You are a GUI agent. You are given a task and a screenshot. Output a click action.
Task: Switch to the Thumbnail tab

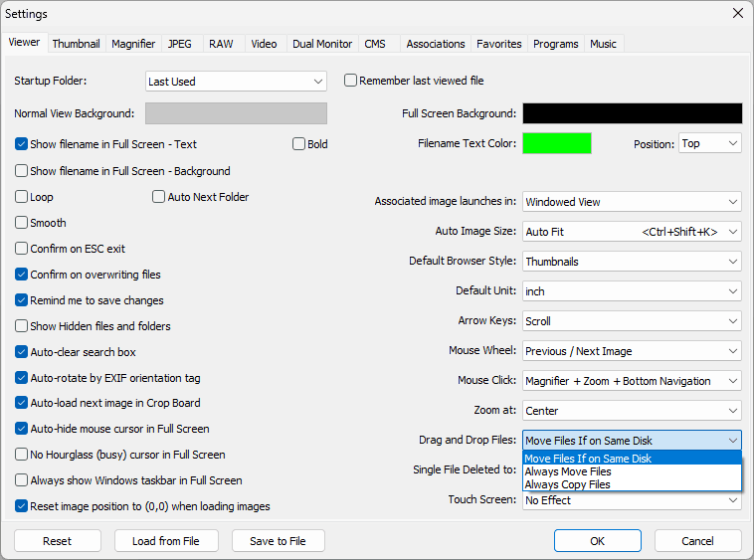click(76, 44)
